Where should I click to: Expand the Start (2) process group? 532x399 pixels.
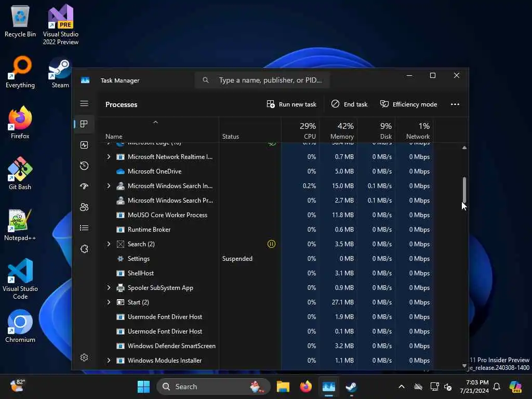109,302
